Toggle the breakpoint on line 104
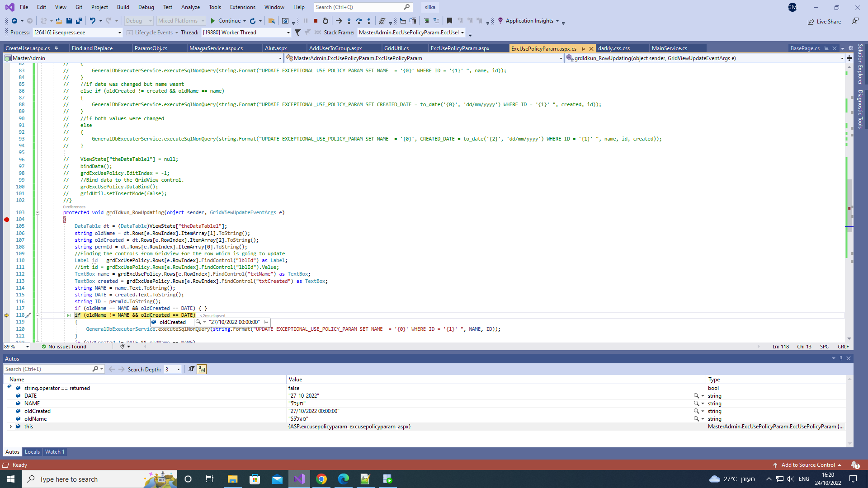The width and height of the screenshot is (868, 488). coord(7,220)
